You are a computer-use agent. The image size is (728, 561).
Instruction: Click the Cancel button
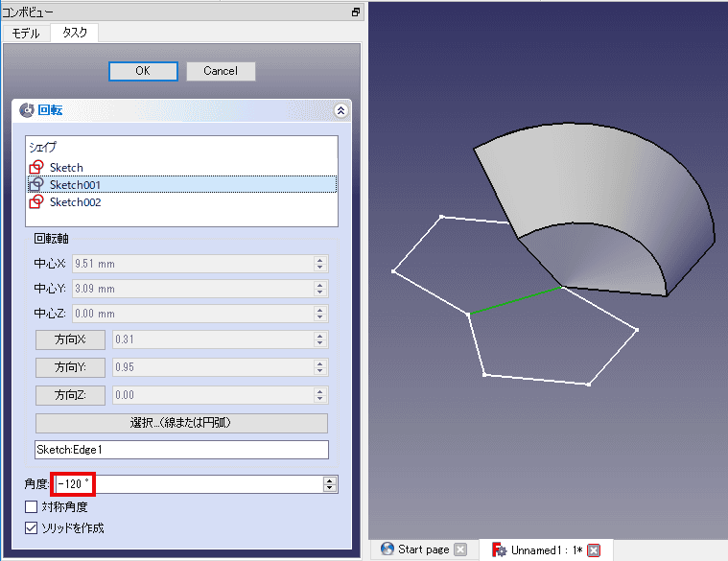(x=221, y=71)
